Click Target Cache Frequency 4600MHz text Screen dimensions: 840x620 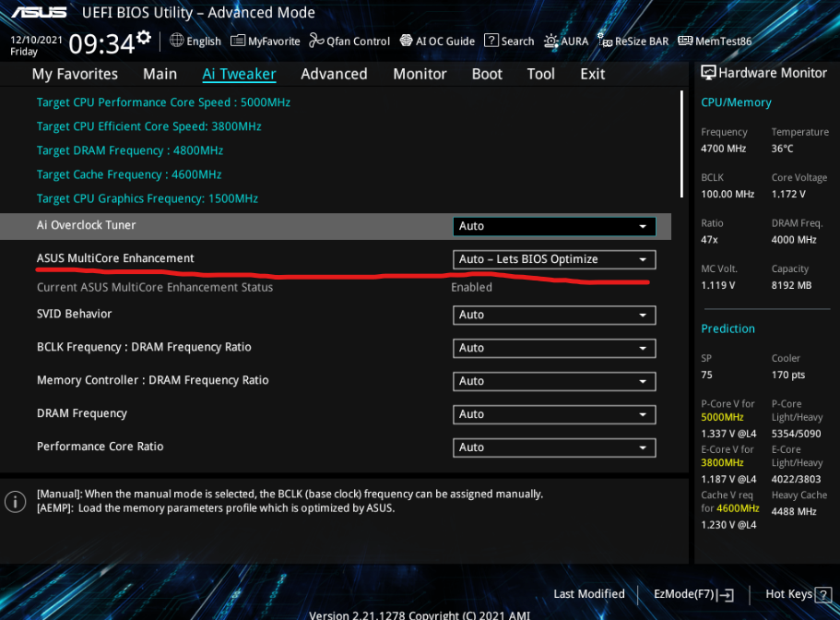point(129,174)
